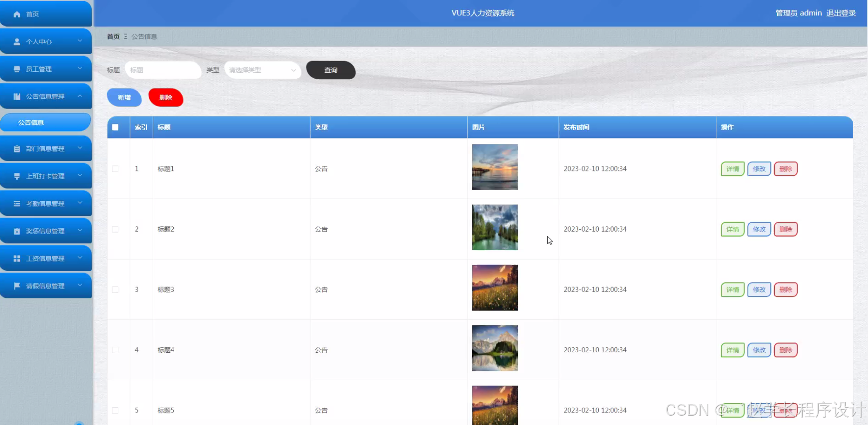Click the 上班打卡管理 monitor icon

[x=17, y=176]
